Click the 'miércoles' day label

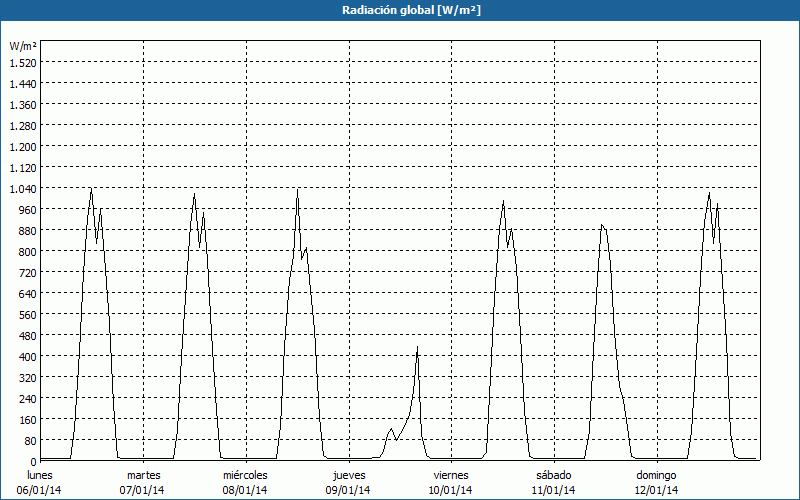tap(245, 475)
